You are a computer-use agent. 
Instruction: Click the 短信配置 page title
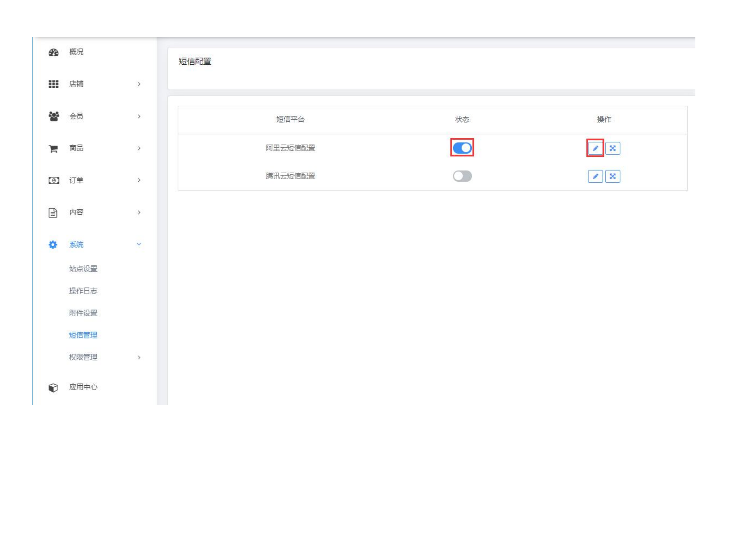pyautogui.click(x=195, y=62)
